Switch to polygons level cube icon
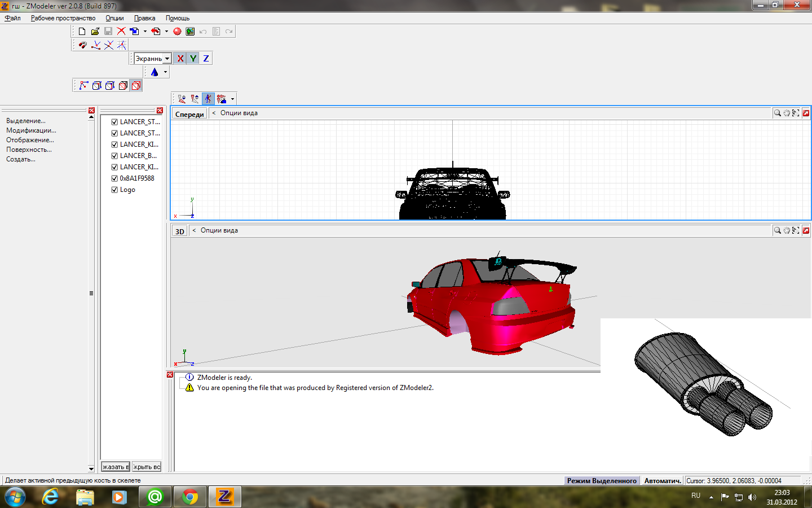Viewport: 812px width, 508px height. (123, 86)
